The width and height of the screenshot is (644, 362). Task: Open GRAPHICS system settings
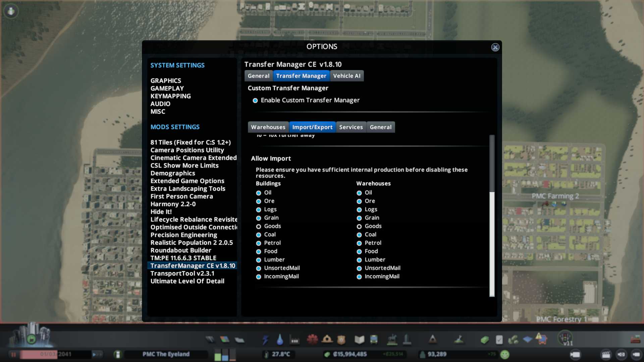tap(166, 81)
